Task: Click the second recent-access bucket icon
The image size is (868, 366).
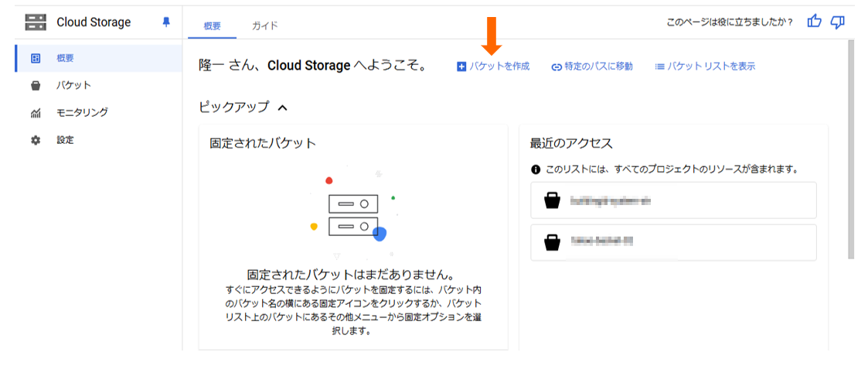Action: [x=551, y=242]
